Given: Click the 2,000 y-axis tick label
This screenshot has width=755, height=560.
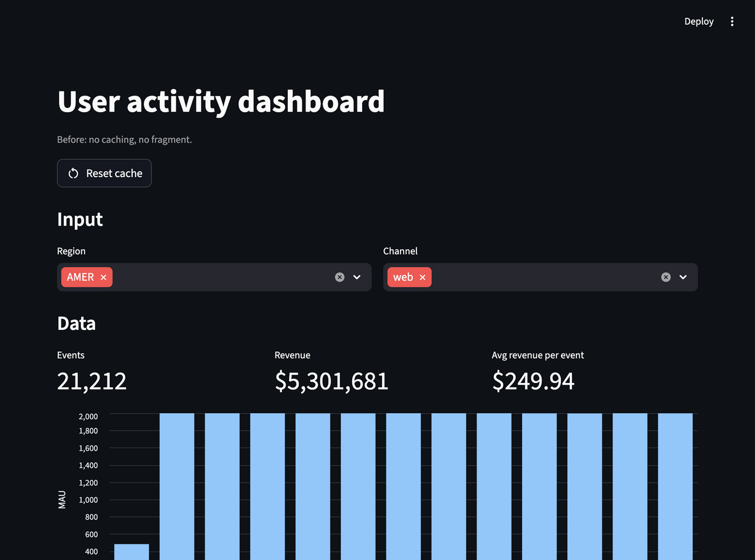Looking at the screenshot, I should [x=88, y=416].
